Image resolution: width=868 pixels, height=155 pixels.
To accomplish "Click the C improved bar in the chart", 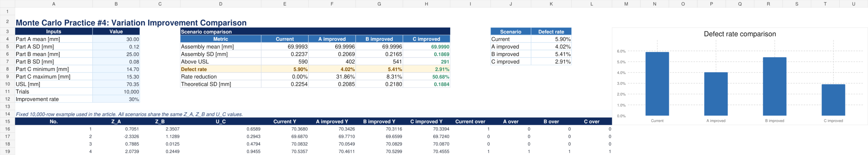I will coord(833,100).
